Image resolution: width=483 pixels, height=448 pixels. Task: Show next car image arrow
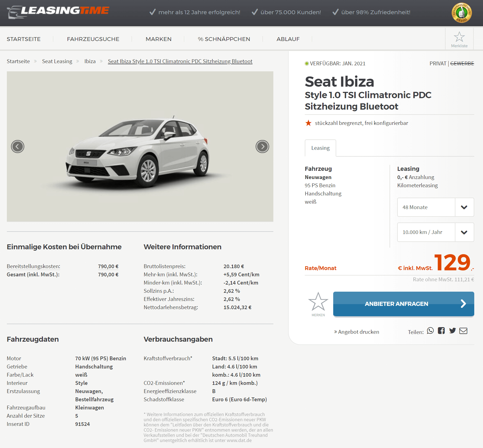point(262,147)
